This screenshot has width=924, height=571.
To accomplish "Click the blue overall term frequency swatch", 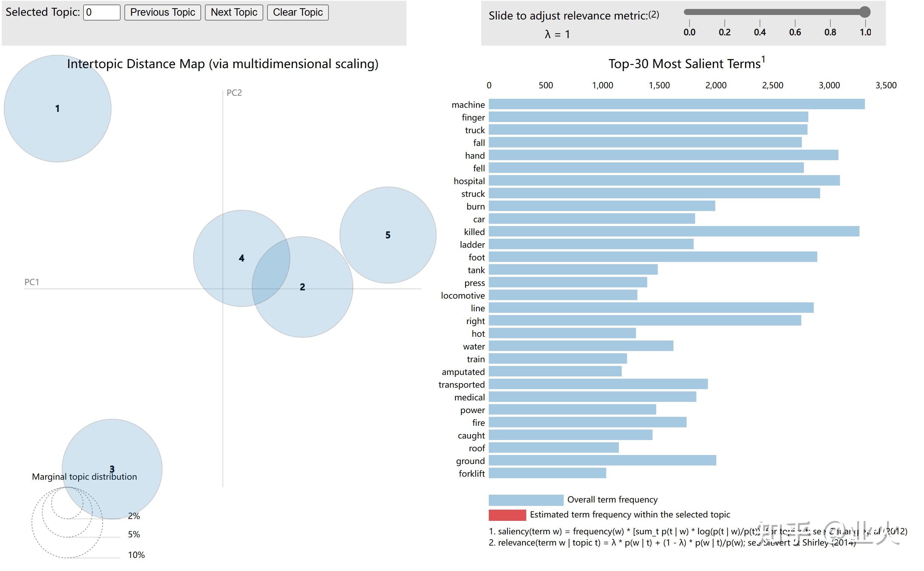I will 526,500.
